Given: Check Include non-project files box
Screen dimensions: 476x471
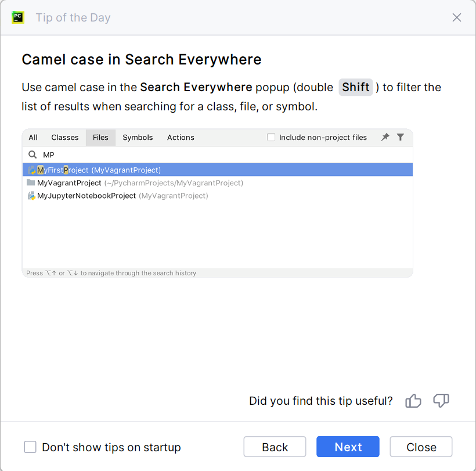Looking at the screenshot, I should pyautogui.click(x=271, y=138).
